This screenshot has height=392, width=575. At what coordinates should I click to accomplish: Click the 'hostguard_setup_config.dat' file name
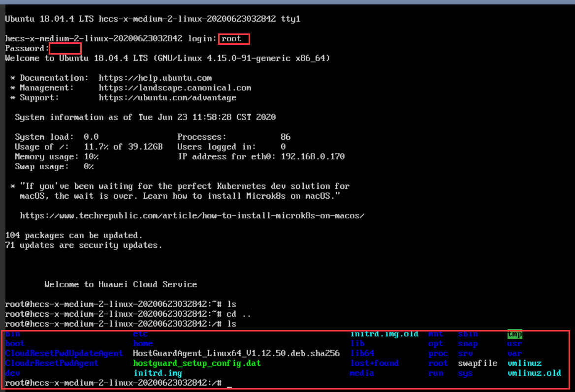coord(197,363)
